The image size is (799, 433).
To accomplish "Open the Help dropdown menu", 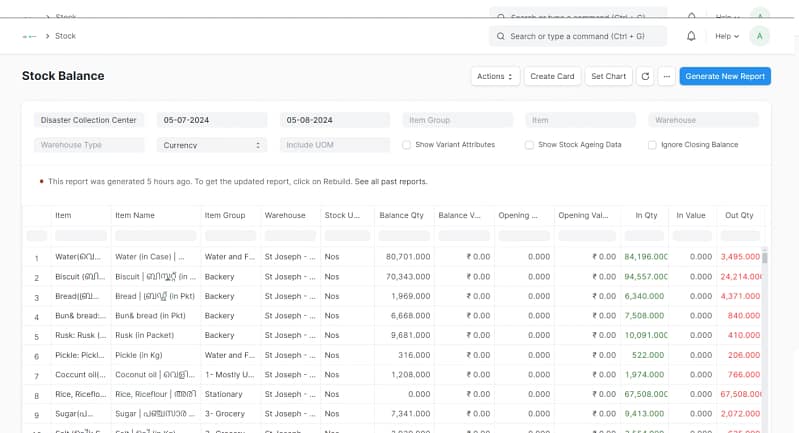I will pos(727,36).
